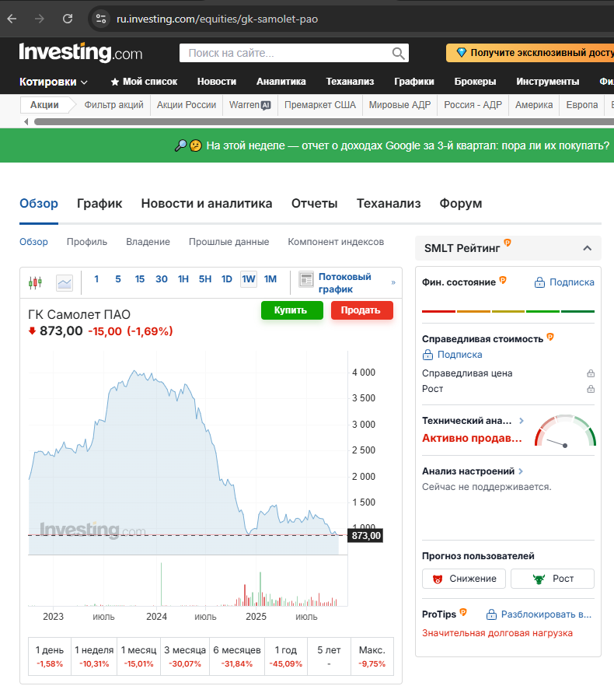Image resolution: width=614 pixels, height=700 pixels.
Task: Click the horizontal submenu scrollbar
Action: [323, 121]
